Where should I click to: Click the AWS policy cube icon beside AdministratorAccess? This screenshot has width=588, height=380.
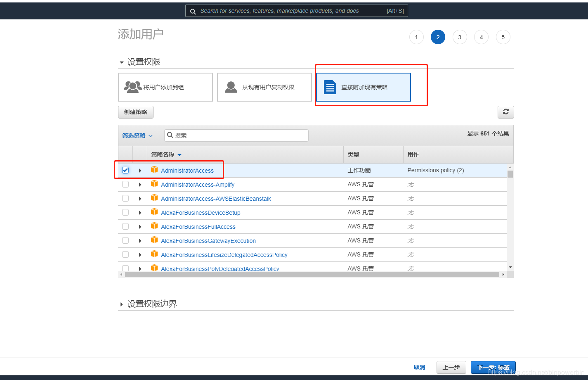(154, 170)
